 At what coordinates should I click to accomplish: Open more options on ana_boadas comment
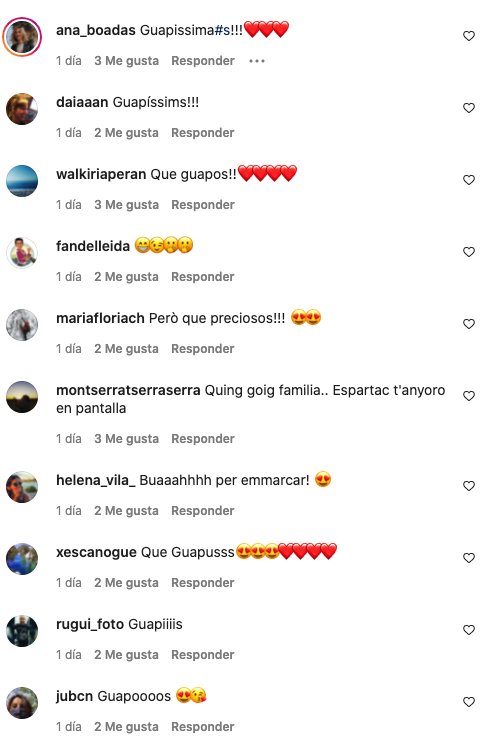[257, 61]
